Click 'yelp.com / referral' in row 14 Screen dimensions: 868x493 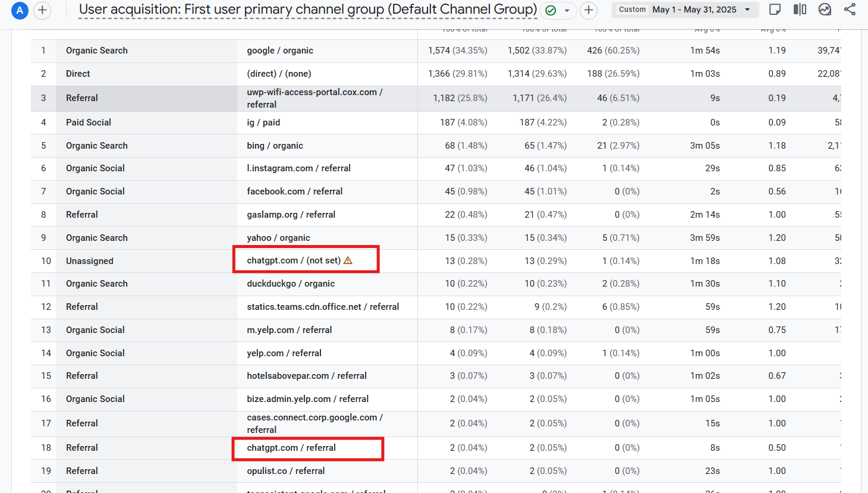coord(284,353)
